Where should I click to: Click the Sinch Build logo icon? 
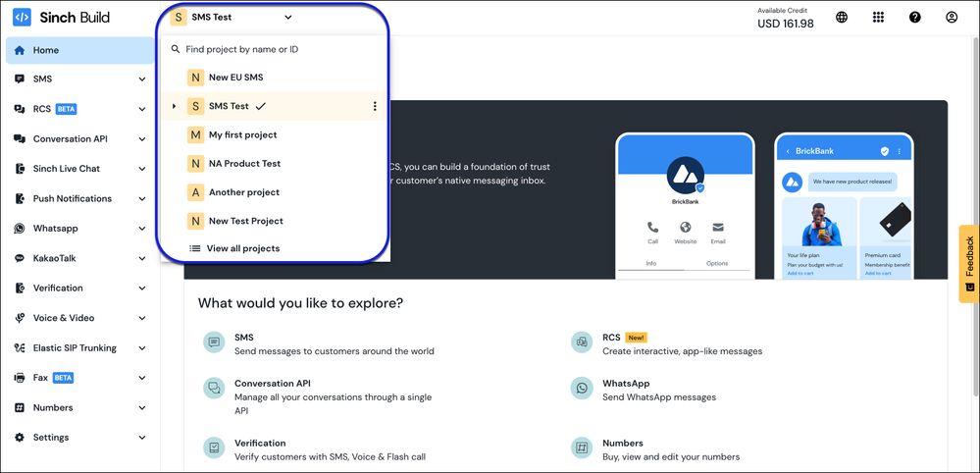tap(22, 18)
